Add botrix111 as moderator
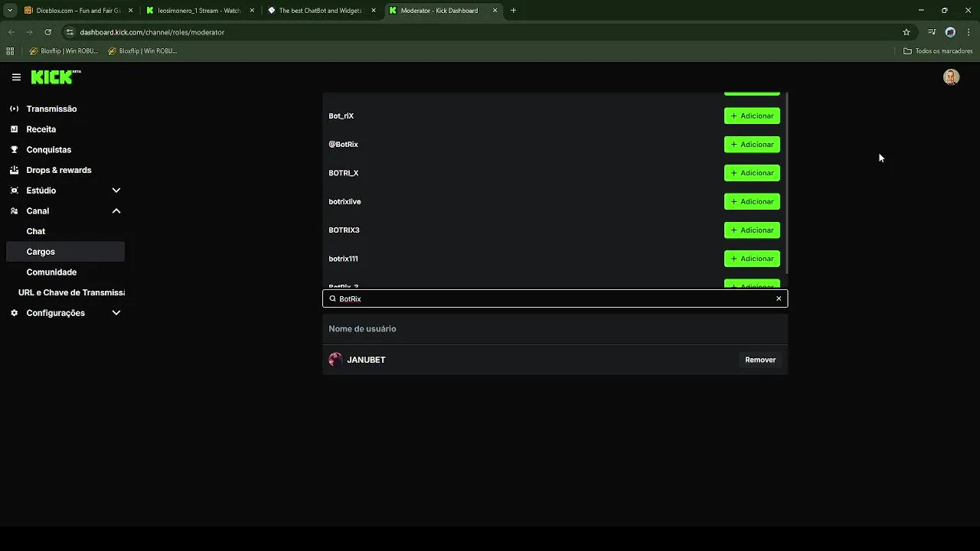Screen dimensions: 980x551 [752, 259]
